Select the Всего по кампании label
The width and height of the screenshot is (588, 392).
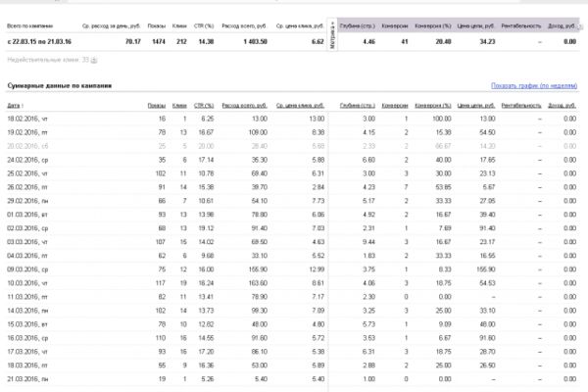click(x=30, y=25)
